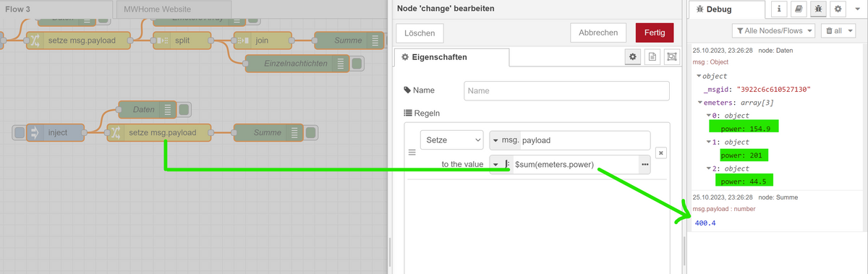Open the Setze action dropdown
The height and width of the screenshot is (274, 868).
tap(452, 140)
